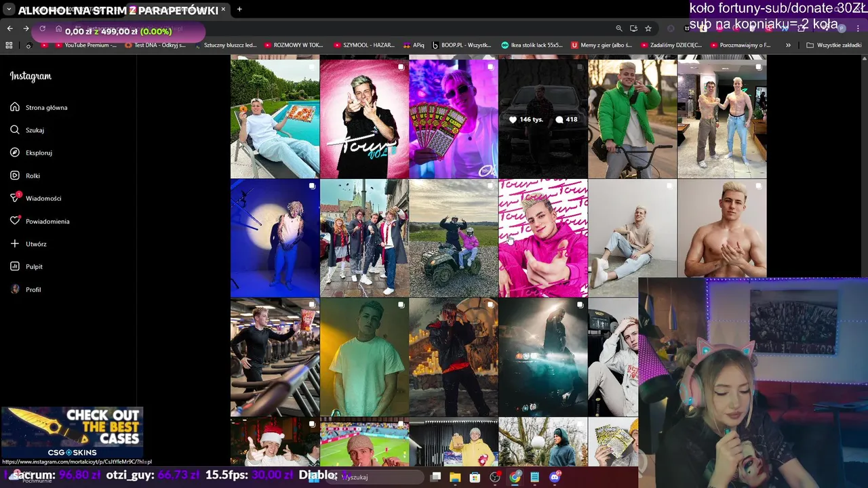Open SZYMOOL - HAZAR bookmark

(x=364, y=45)
